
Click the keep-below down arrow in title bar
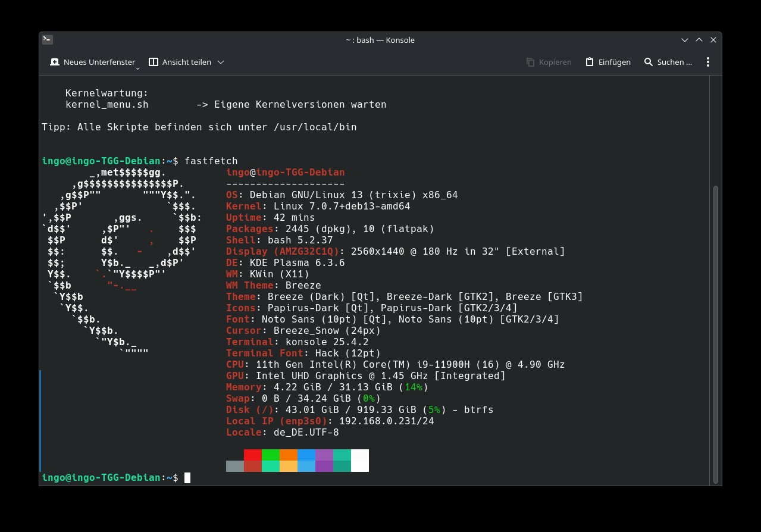[685, 40]
